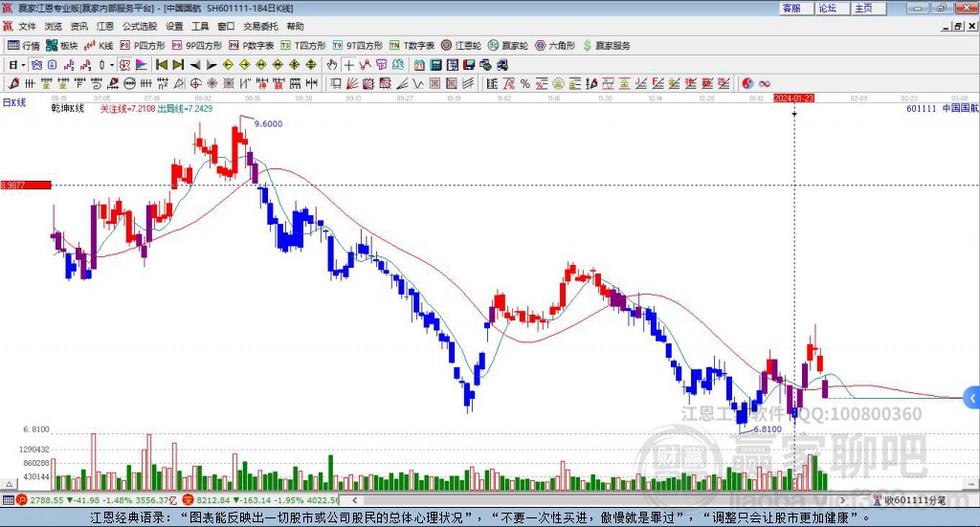Open the calculator icon

coord(435,65)
